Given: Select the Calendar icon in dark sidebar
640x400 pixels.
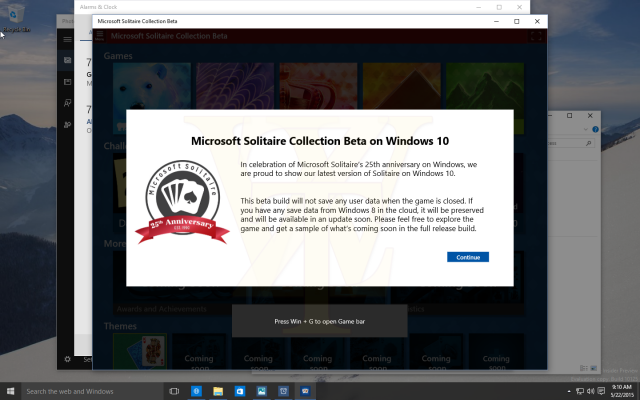Looking at the screenshot, I should point(67,82).
